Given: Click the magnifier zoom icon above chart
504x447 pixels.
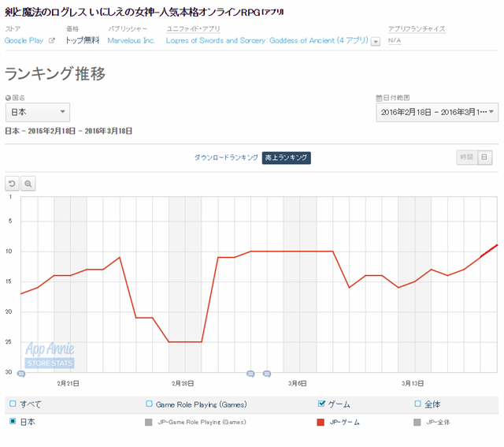Looking at the screenshot, I should tap(28, 184).
